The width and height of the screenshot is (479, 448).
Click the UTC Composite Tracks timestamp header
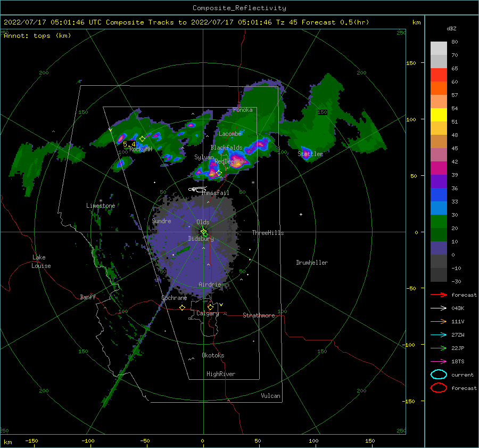pyautogui.click(x=186, y=22)
